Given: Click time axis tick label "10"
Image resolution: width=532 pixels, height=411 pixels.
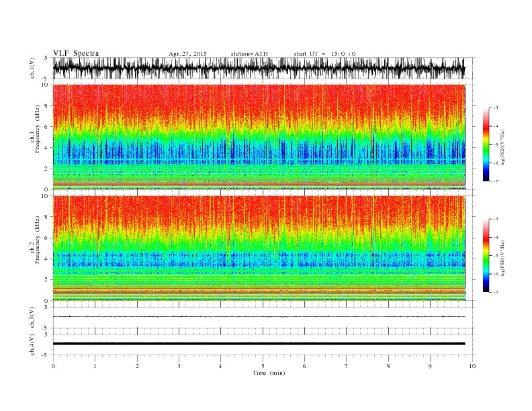Looking at the screenshot, I should [x=472, y=366].
